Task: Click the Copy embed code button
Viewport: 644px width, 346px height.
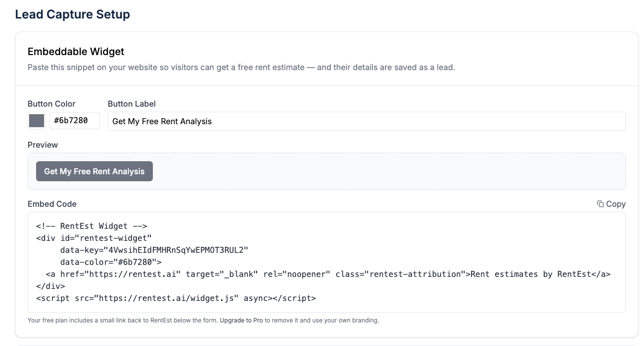Action: tap(611, 204)
